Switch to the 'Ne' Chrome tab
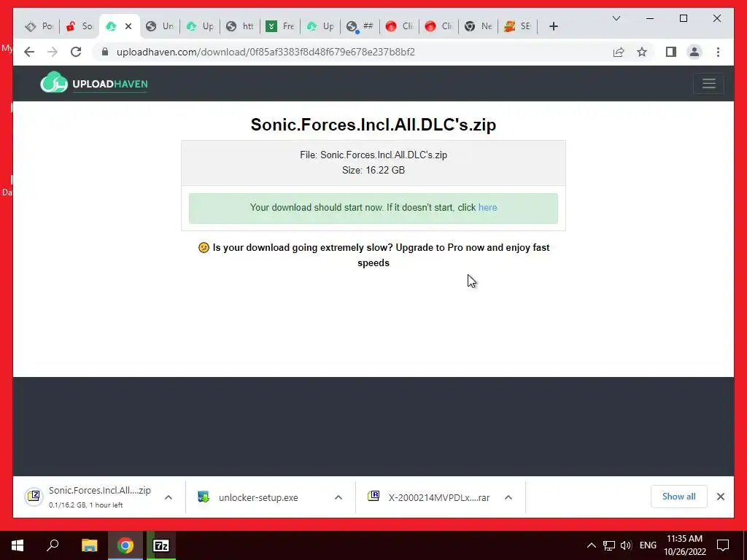Image resolution: width=747 pixels, height=560 pixels. click(479, 26)
